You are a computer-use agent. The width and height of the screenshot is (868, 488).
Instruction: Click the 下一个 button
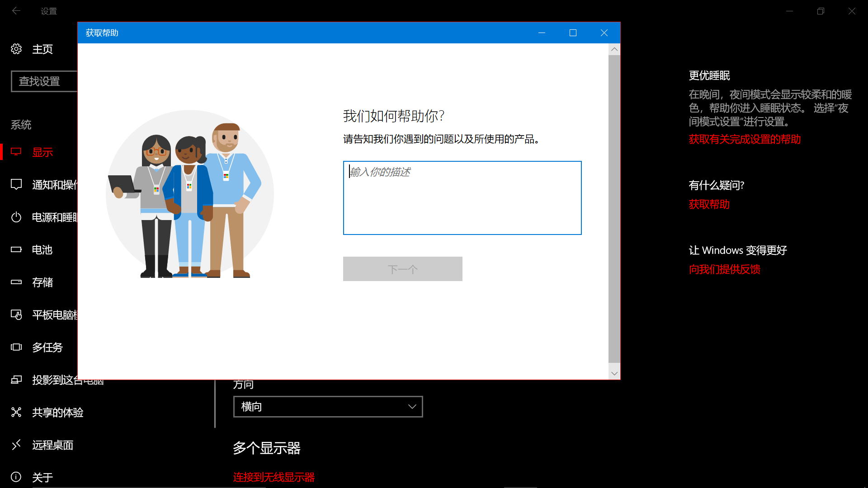(x=402, y=269)
